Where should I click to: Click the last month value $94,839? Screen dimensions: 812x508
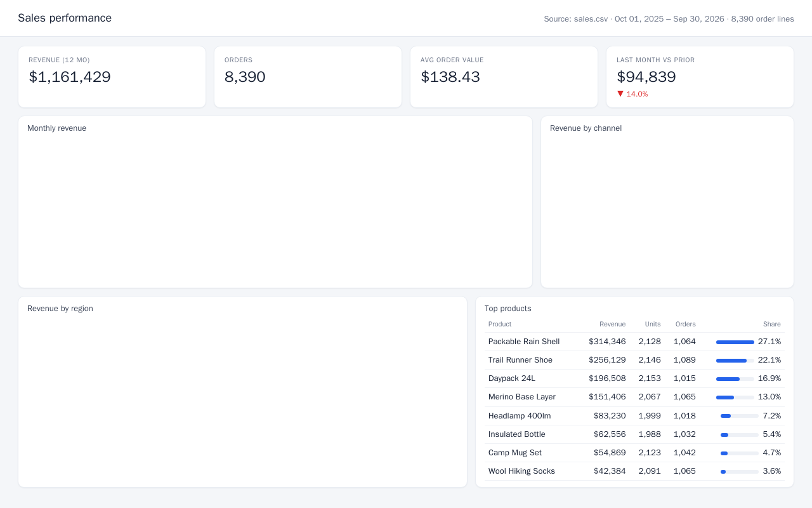point(646,77)
